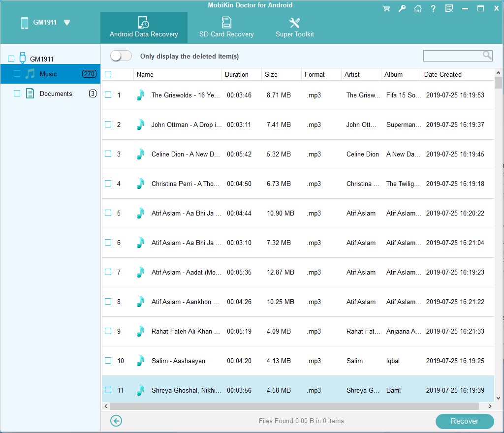
Task: Tick the checkbox for row 2 John Ottman
Action: click(108, 124)
